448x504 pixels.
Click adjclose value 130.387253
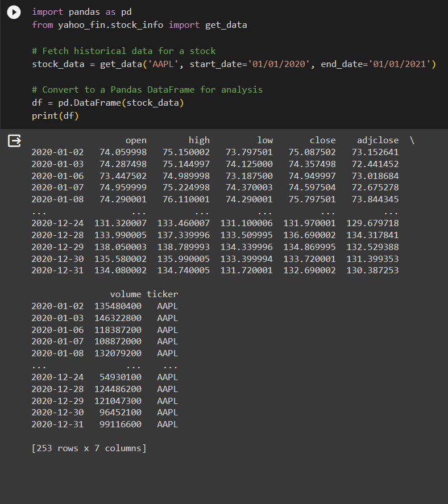372,270
